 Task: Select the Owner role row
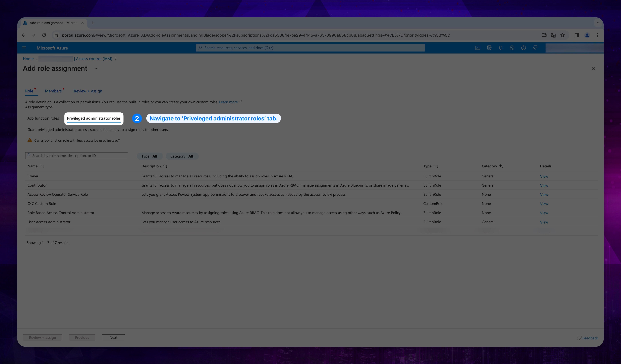tap(312, 176)
